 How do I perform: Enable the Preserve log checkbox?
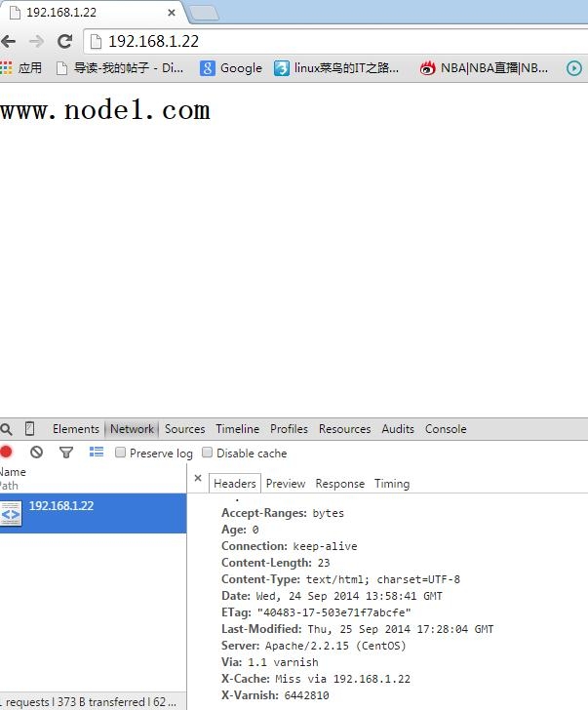[120, 453]
